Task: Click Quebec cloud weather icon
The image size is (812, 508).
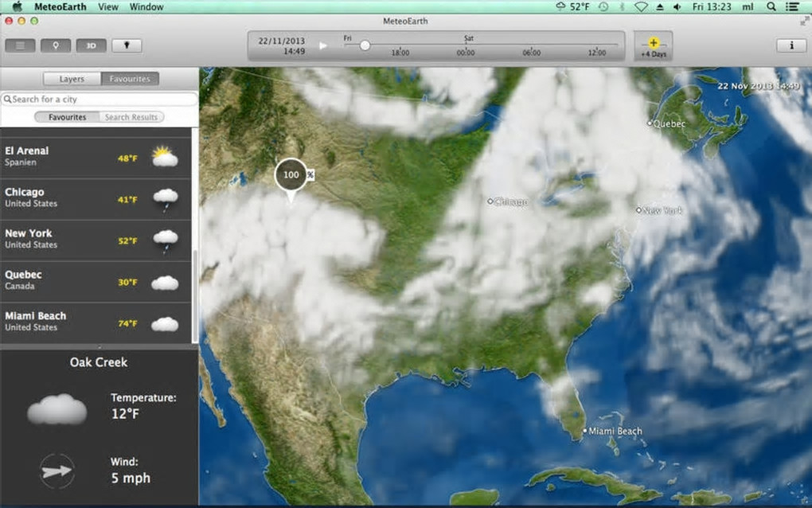Action: [165, 283]
